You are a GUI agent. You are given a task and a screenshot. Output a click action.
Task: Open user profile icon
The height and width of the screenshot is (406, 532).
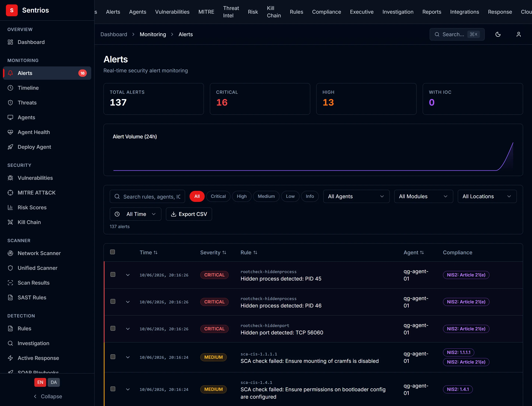[x=519, y=34]
